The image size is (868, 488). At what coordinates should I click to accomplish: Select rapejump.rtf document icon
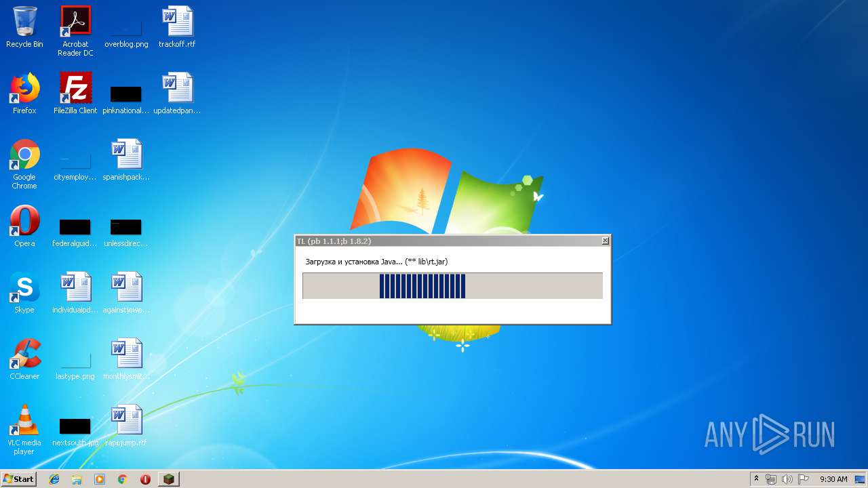pos(126,426)
